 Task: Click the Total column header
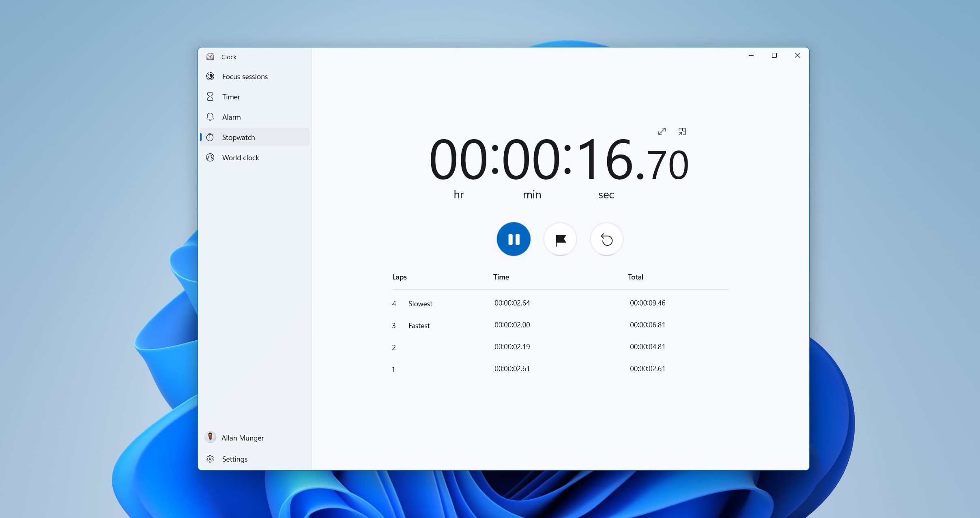coord(635,277)
